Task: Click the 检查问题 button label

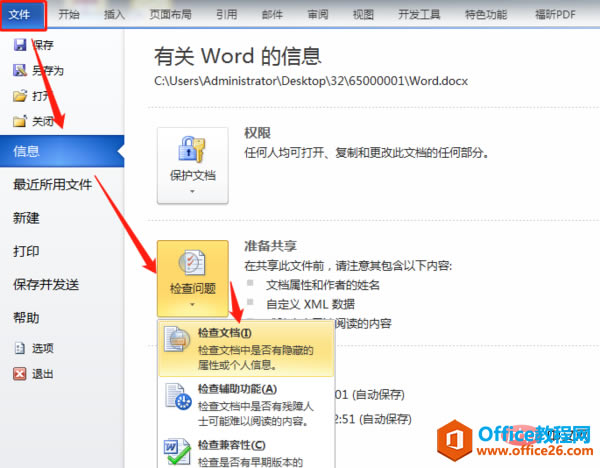Action: pos(192,288)
